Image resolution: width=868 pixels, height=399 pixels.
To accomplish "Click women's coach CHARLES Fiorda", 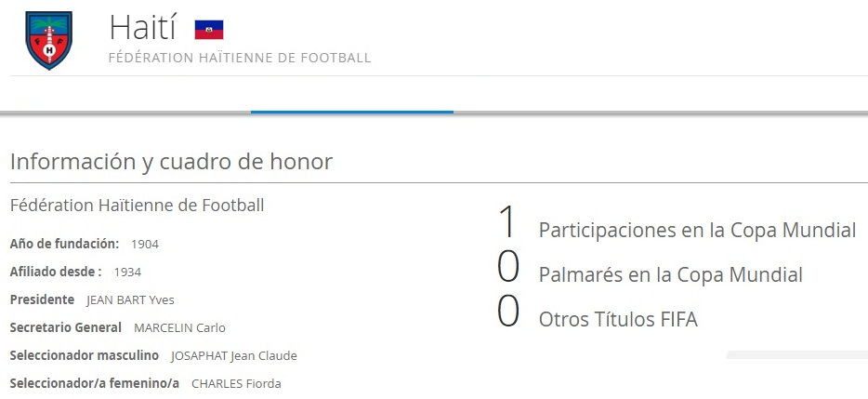I will (x=236, y=384).
